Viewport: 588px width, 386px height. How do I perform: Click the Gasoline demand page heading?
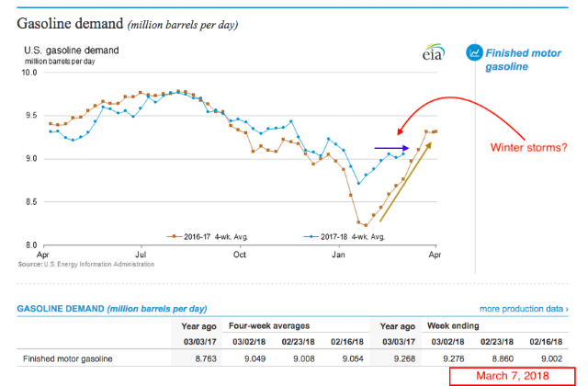(x=127, y=24)
